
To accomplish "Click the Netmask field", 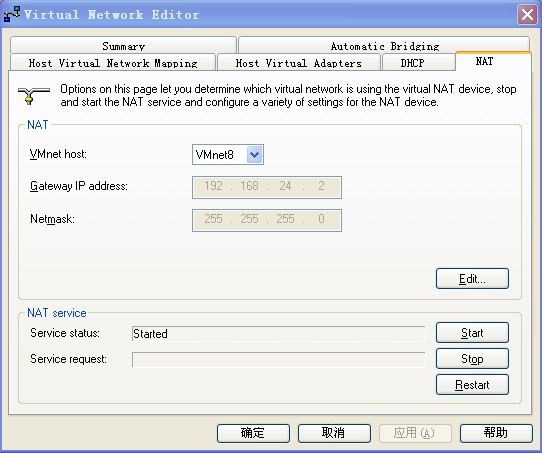I will coord(267,220).
